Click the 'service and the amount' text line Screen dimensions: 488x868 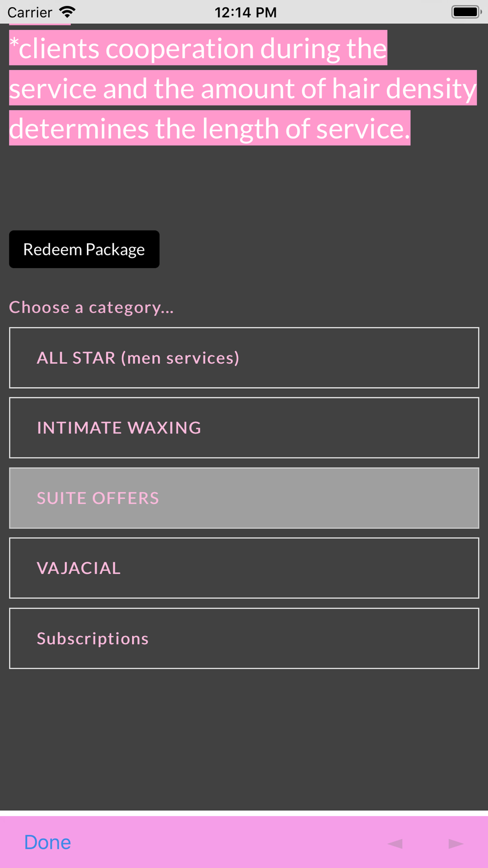pyautogui.click(x=243, y=88)
